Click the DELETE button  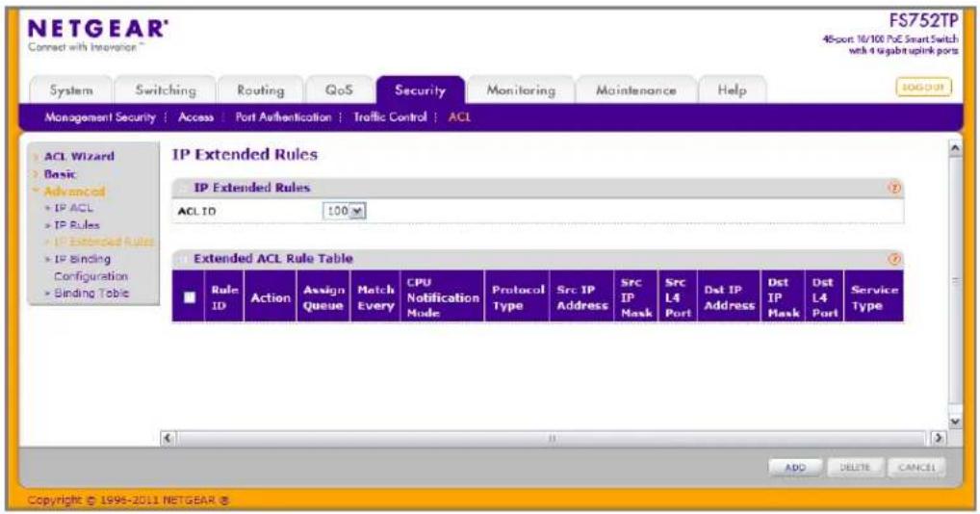tap(855, 467)
